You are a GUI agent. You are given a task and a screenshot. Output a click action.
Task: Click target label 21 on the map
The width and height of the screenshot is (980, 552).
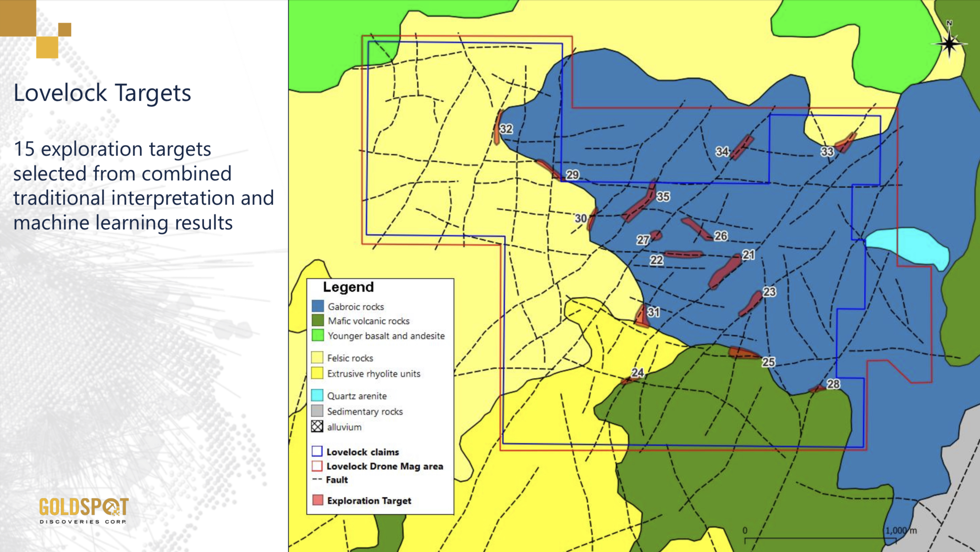(749, 255)
